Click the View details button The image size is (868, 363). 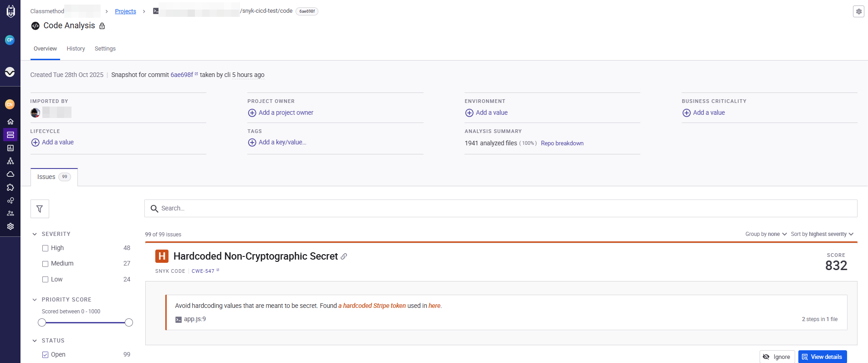822,357
